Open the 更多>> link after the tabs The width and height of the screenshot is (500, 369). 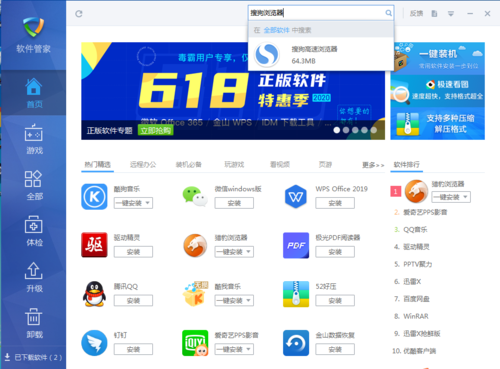[x=373, y=165]
